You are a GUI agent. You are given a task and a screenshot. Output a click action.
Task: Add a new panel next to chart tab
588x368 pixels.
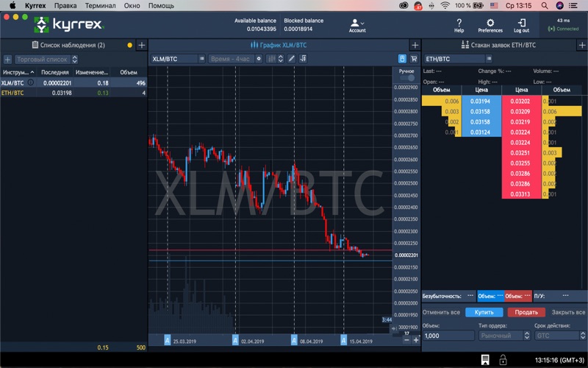[x=415, y=45]
